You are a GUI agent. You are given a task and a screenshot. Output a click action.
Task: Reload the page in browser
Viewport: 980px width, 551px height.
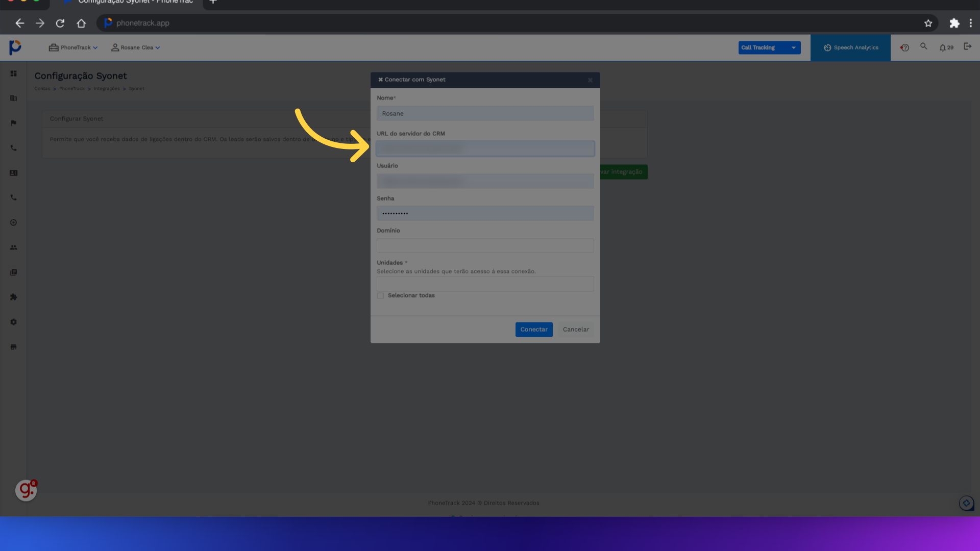(x=60, y=23)
